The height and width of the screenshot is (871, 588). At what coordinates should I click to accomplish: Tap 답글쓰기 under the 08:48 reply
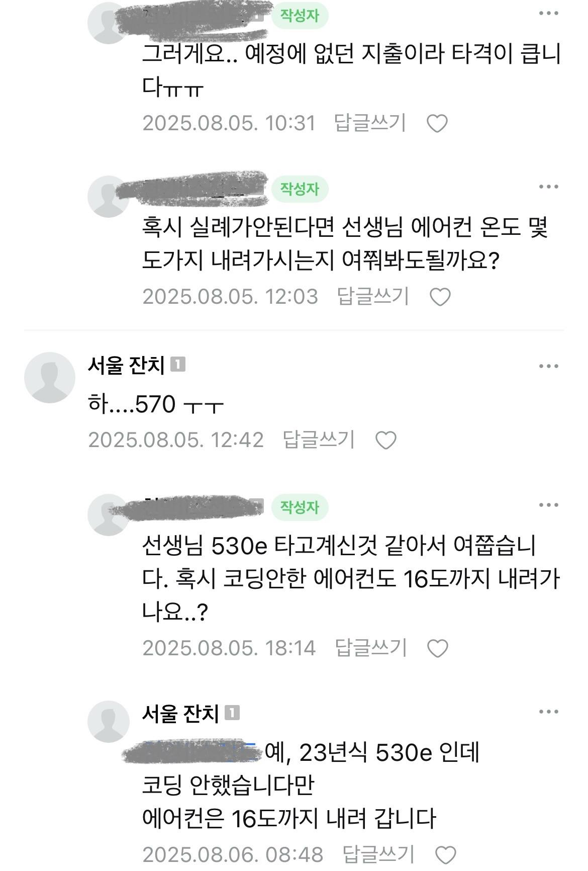(378, 854)
